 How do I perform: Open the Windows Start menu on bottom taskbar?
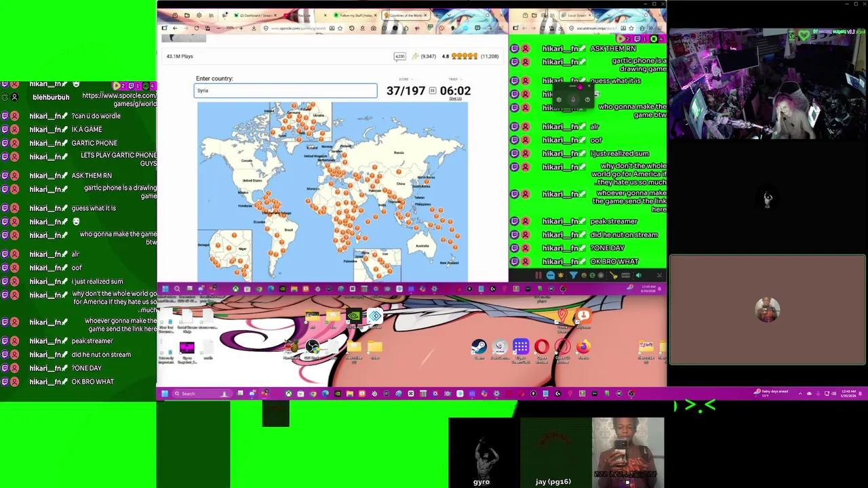165,394
